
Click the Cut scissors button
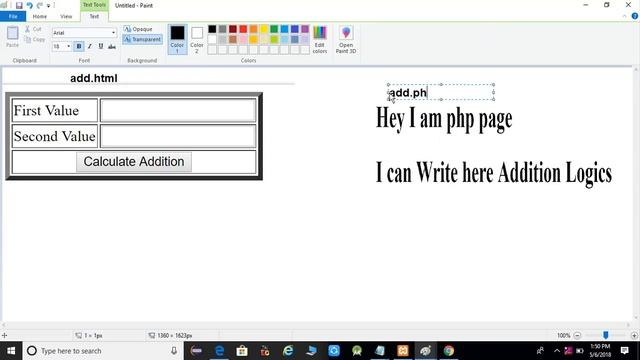coord(33,29)
